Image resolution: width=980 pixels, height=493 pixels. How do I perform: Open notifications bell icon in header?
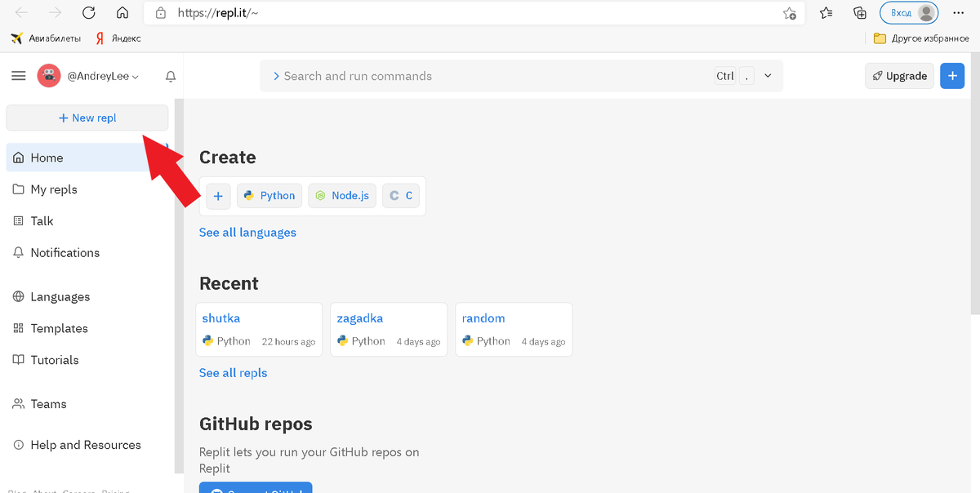[171, 76]
